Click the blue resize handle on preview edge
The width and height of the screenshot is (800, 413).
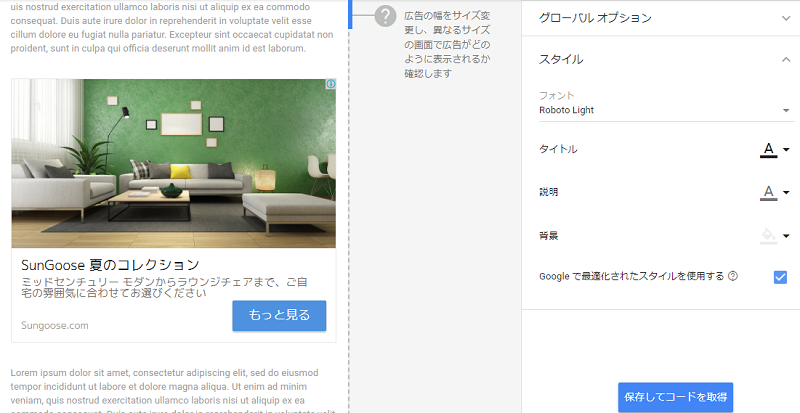tap(350, 14)
